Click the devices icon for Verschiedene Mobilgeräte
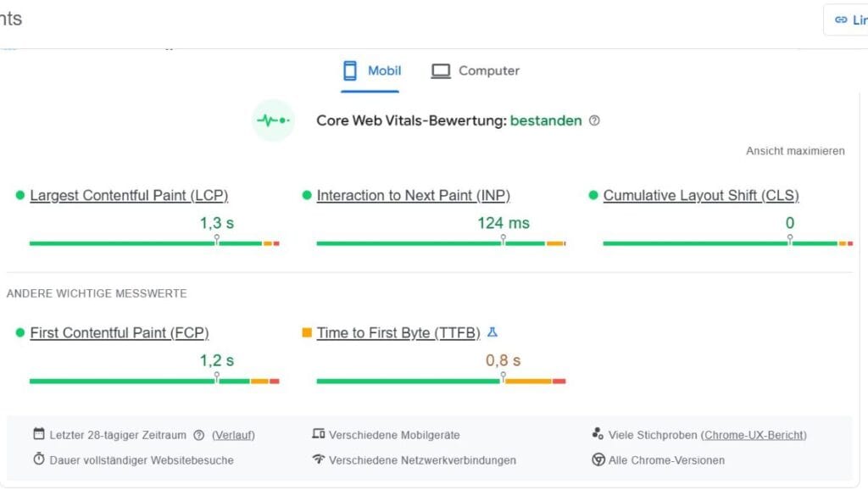 (319, 434)
